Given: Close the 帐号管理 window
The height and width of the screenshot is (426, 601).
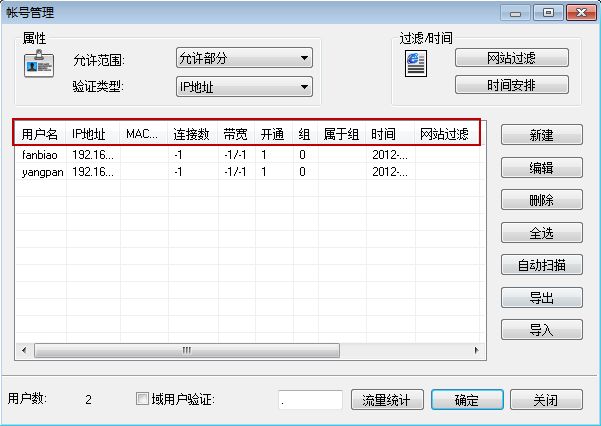Looking at the screenshot, I should coord(581,13).
